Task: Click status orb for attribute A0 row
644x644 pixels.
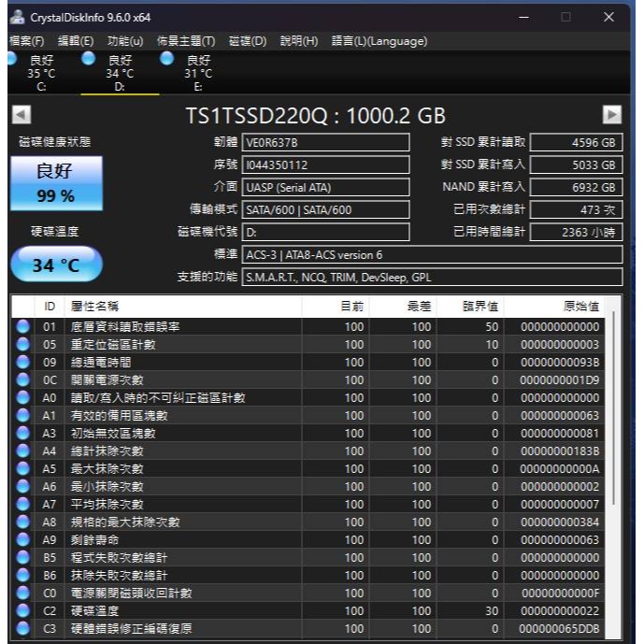Action: [23, 397]
